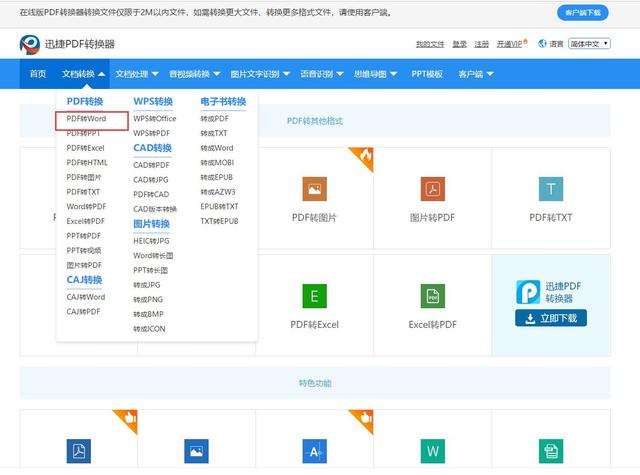Click the 立即下载 download button
This screenshot has width=640, height=475.
click(551, 318)
